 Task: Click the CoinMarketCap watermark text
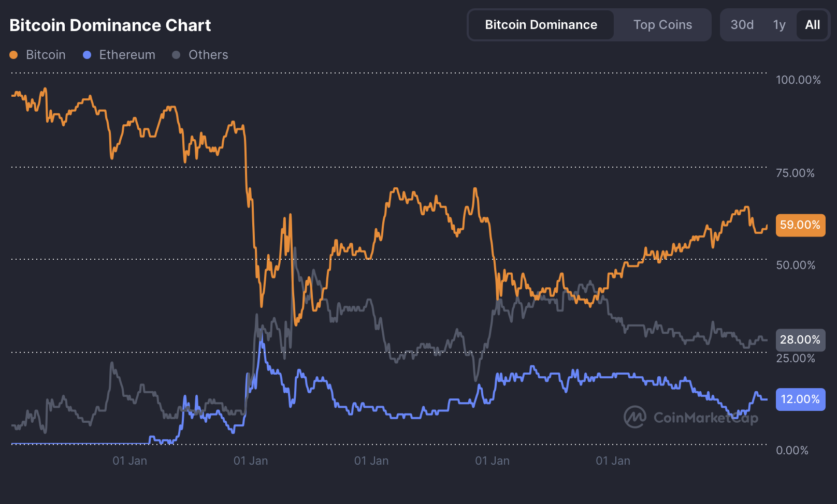point(705,418)
